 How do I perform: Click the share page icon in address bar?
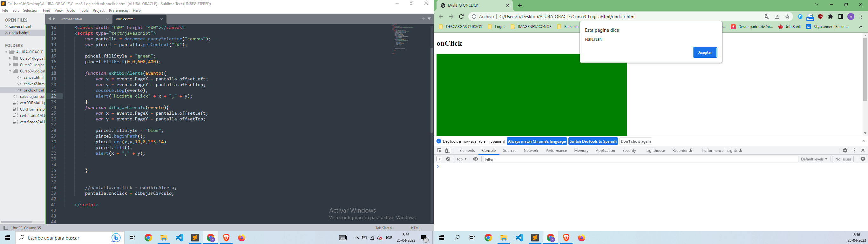click(x=777, y=17)
